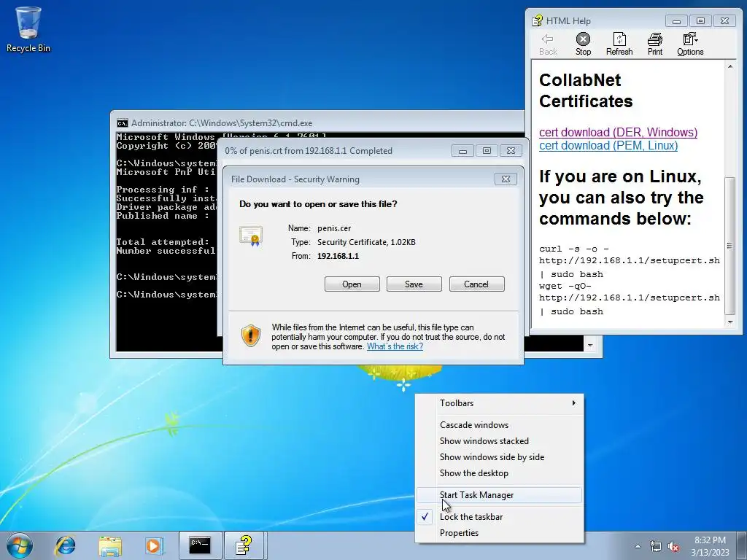Click 'Total attempted:' line in cmd
The width and height of the screenshot is (747, 560).
(x=163, y=242)
